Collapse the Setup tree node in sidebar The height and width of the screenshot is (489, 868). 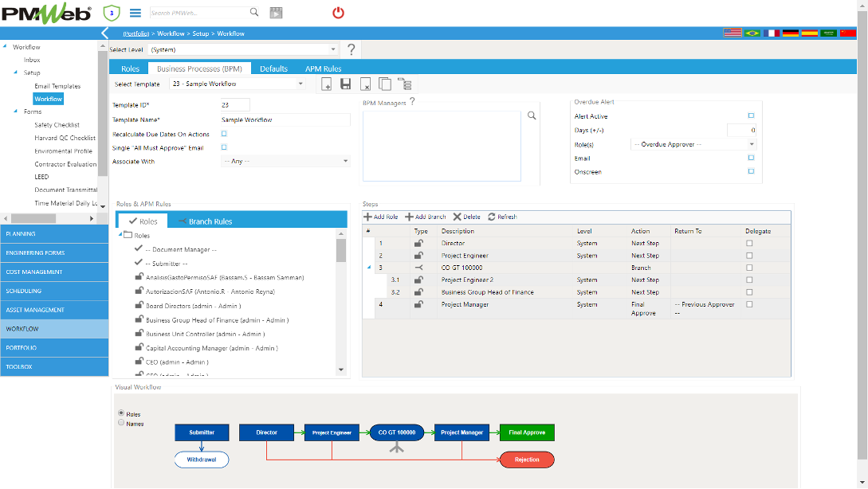[x=15, y=72]
